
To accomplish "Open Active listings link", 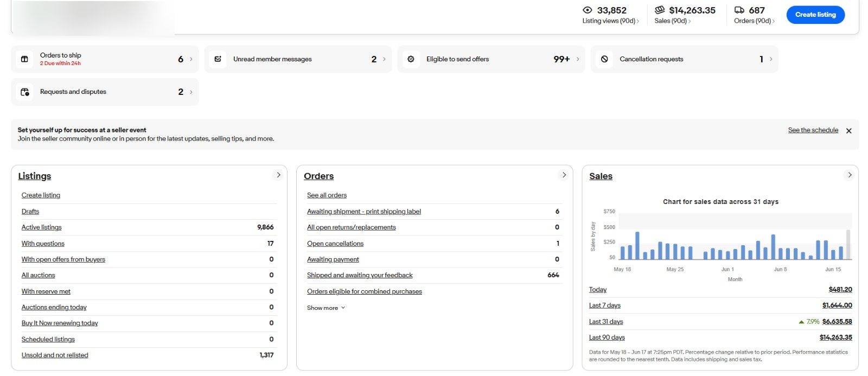I will click(x=41, y=227).
